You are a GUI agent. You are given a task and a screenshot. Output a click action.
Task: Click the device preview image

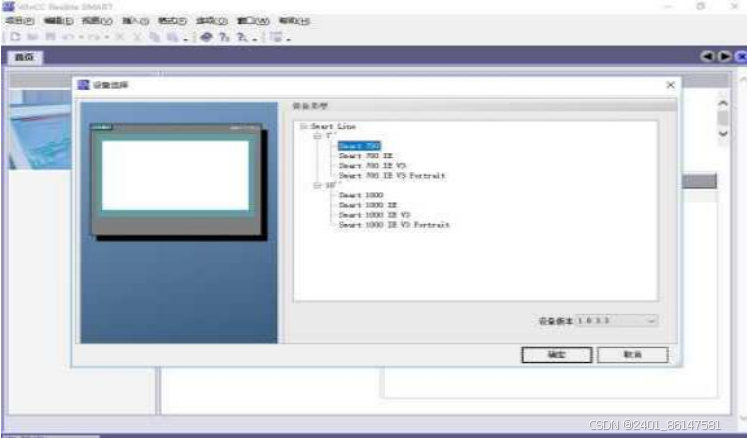tap(179, 181)
